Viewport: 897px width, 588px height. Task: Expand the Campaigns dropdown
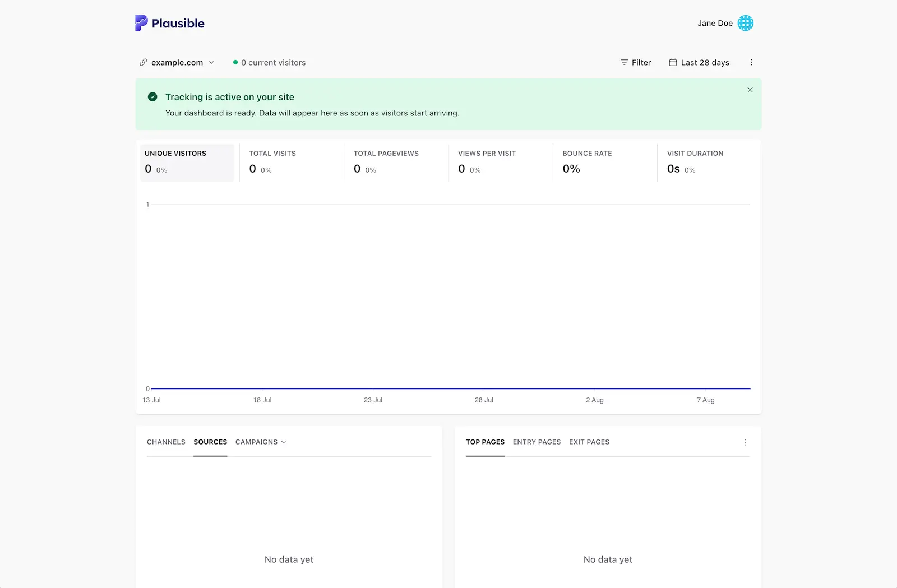tap(261, 442)
